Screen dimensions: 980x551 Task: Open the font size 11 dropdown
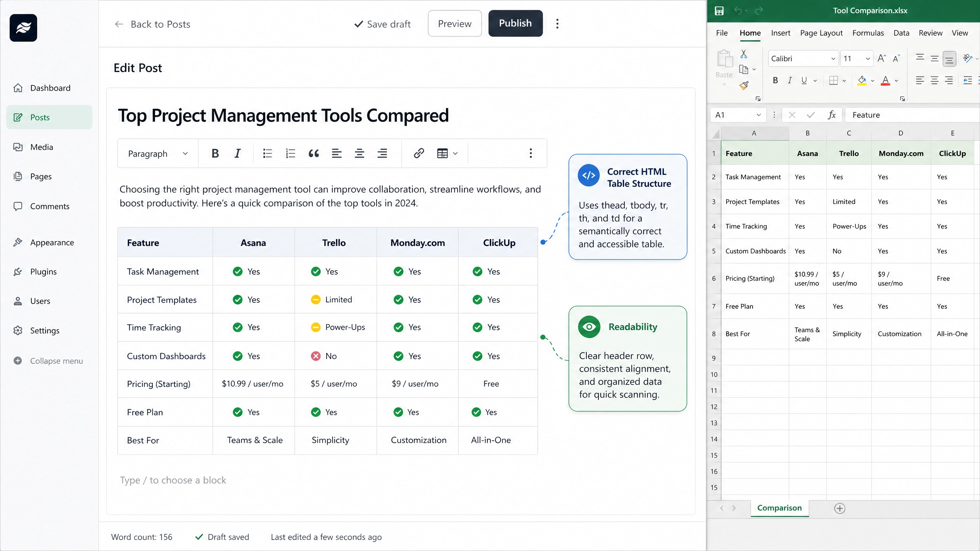[x=868, y=59]
